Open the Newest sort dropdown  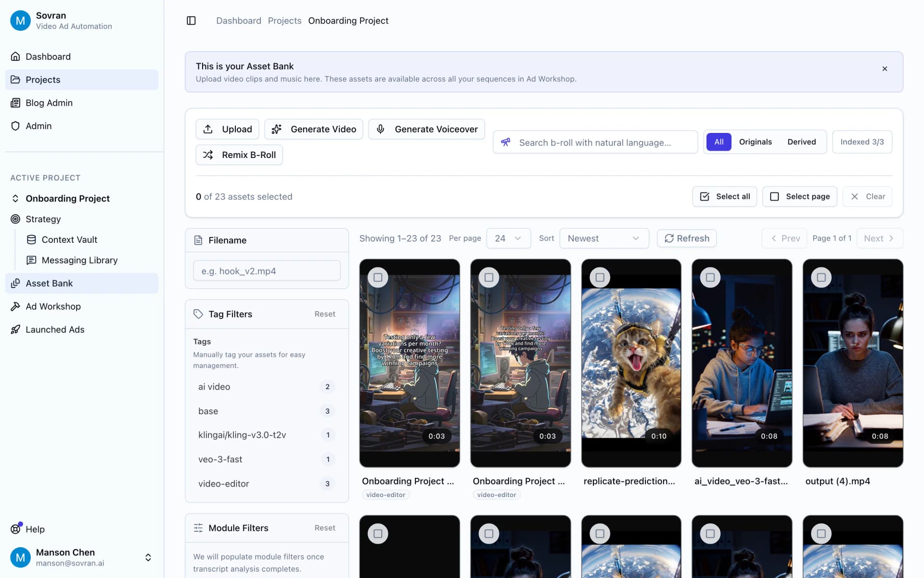pos(604,238)
